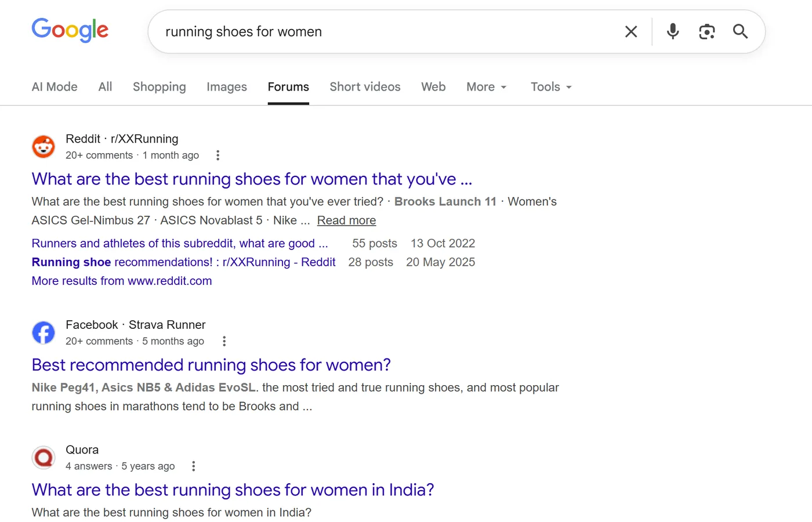Click the '13 Oct 2022' date
This screenshot has height=522, width=812.
(443, 243)
